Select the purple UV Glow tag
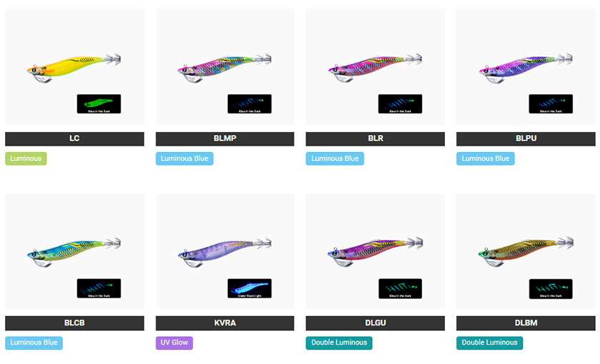600x364 pixels. coord(174,343)
